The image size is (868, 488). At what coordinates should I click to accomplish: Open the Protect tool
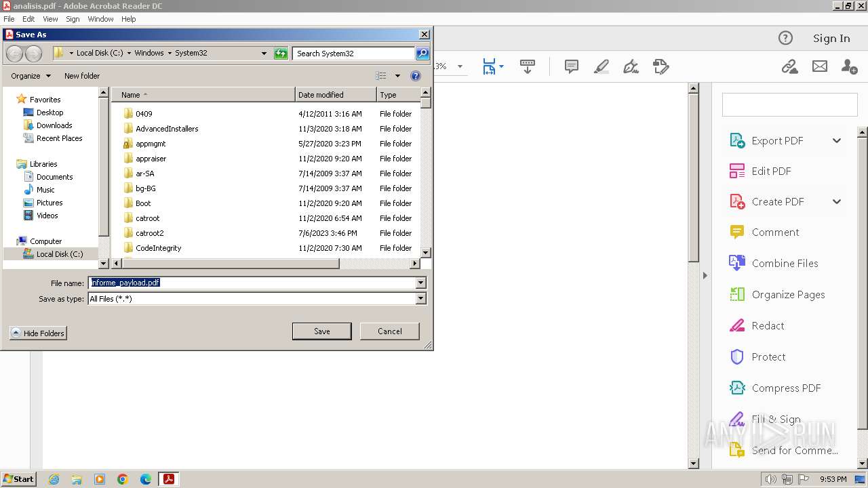[757, 357]
